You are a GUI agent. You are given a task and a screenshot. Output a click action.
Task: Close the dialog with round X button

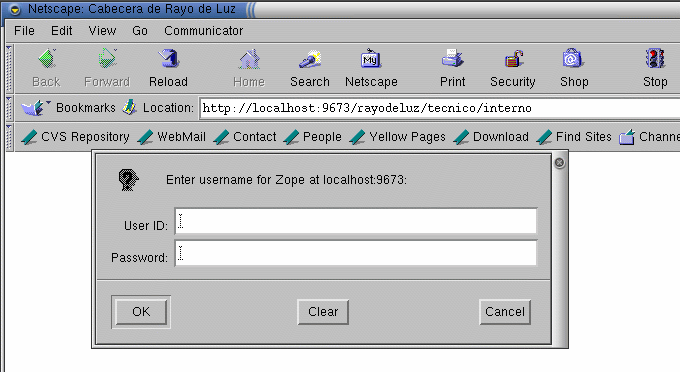tap(559, 163)
